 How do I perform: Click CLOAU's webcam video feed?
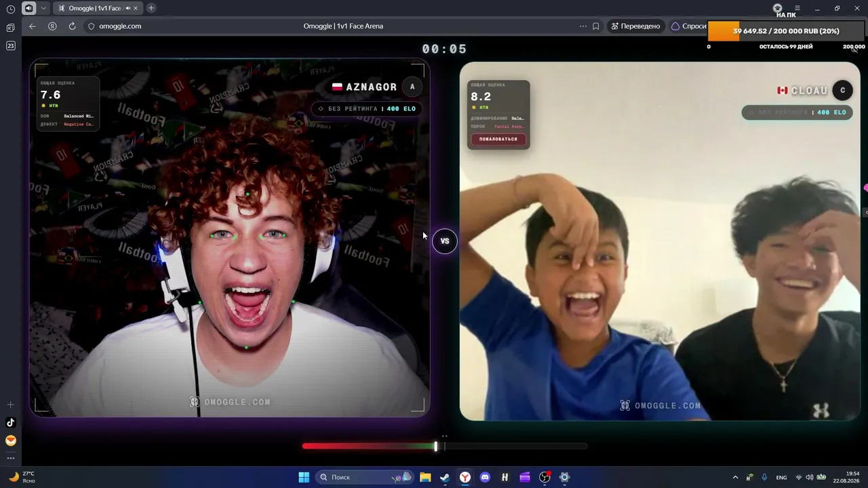click(660, 241)
